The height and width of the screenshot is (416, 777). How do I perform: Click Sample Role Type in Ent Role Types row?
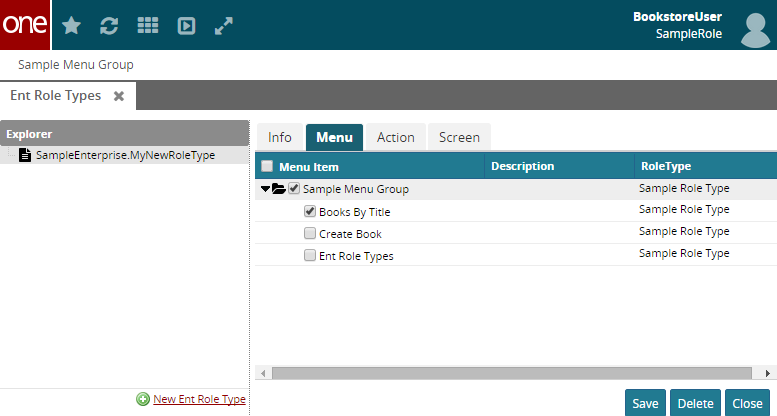click(x=684, y=253)
